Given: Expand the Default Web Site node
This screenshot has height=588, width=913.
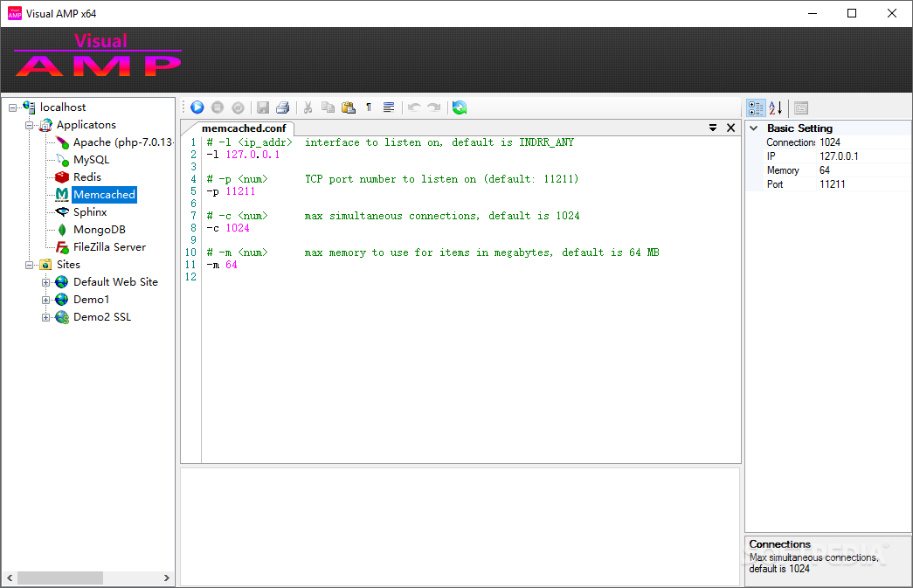Looking at the screenshot, I should point(45,282).
